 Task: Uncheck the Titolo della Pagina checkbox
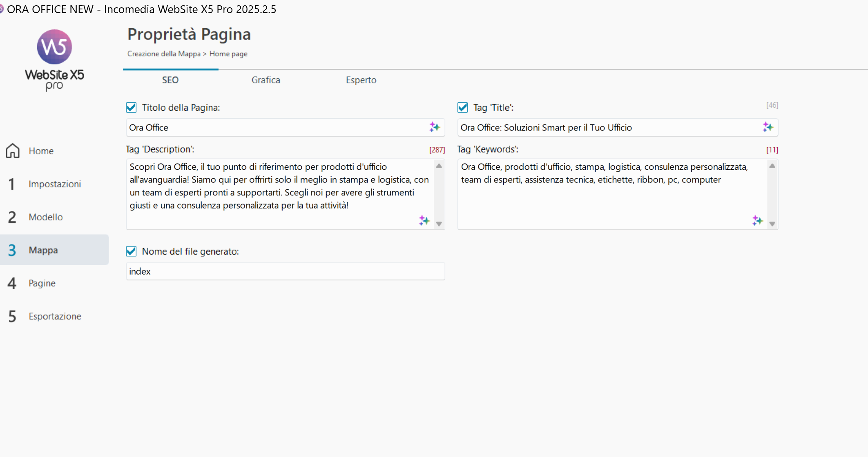(x=131, y=107)
